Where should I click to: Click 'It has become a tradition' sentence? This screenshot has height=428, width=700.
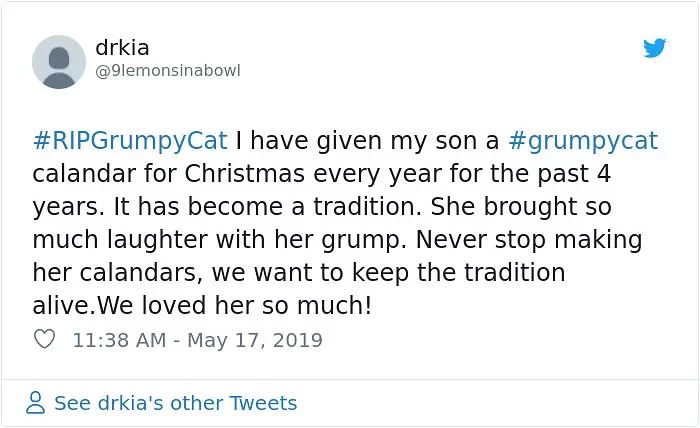pos(267,207)
